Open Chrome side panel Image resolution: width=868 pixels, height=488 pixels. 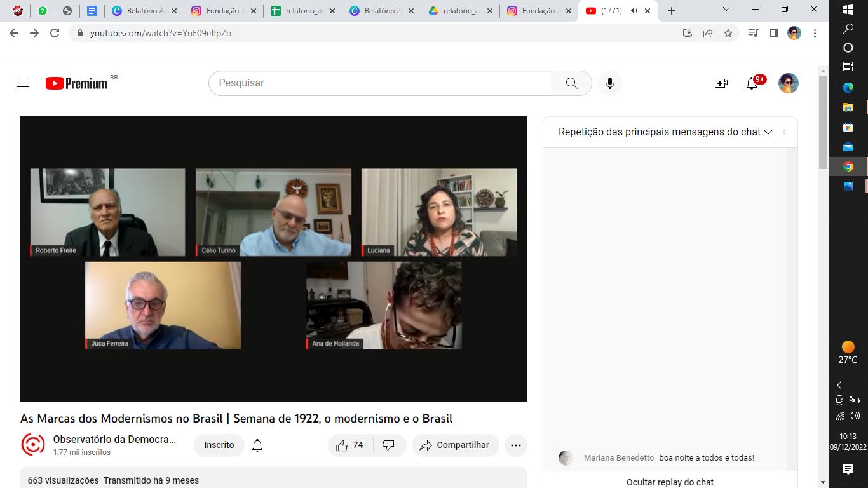click(x=774, y=33)
